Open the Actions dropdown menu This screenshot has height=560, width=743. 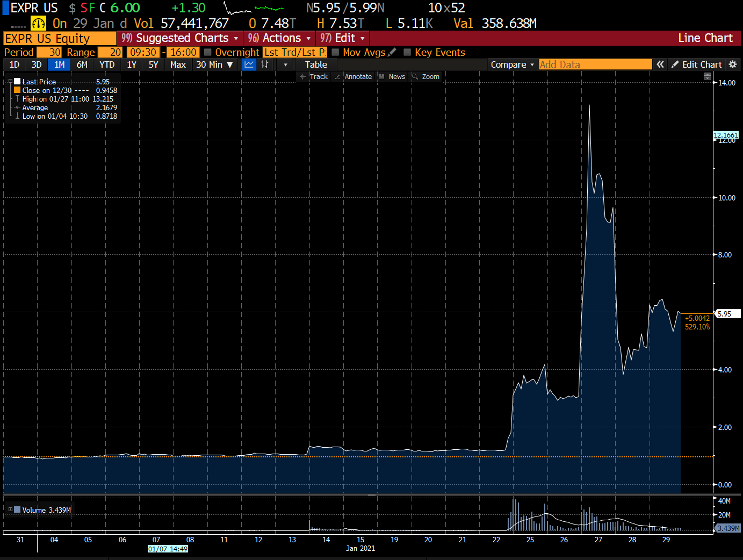279,38
